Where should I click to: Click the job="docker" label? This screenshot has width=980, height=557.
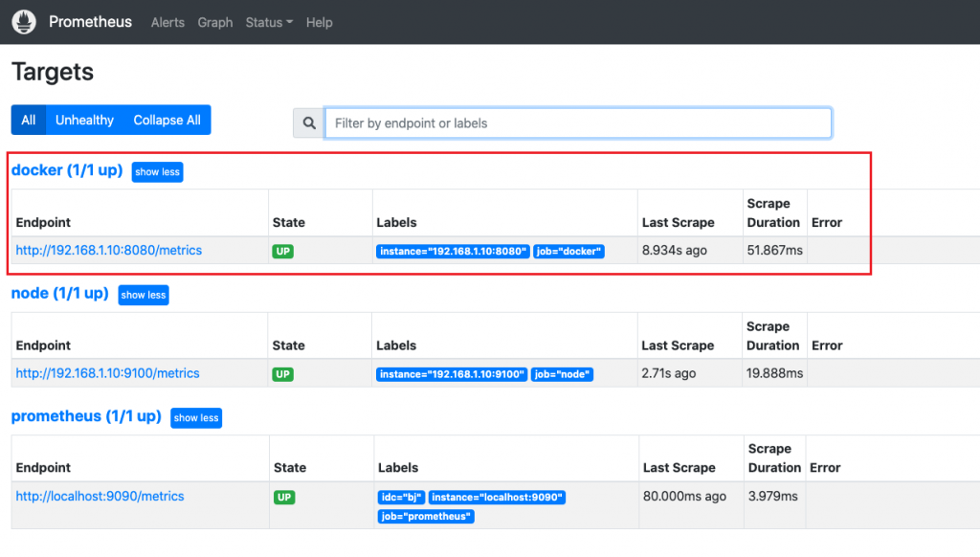[568, 252]
